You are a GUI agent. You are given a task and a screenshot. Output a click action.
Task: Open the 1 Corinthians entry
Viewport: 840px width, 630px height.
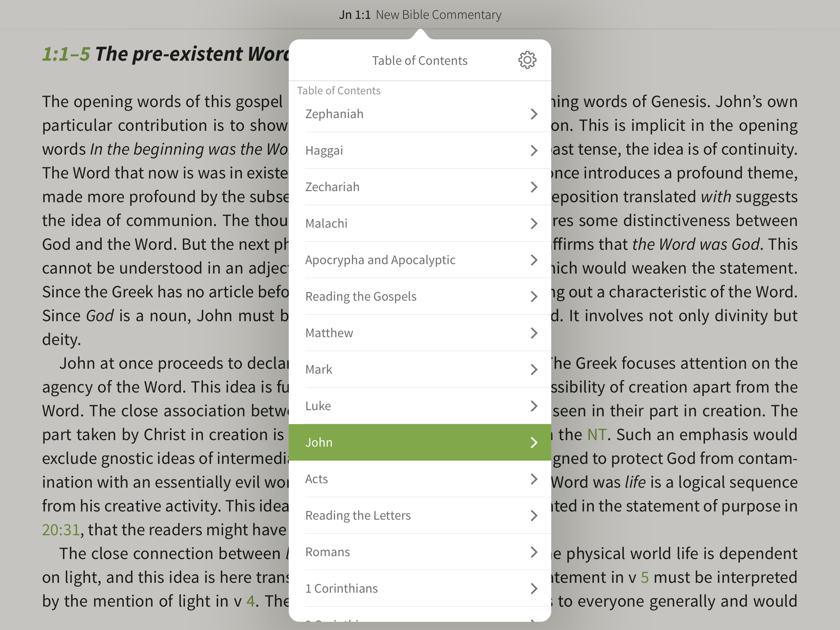420,589
